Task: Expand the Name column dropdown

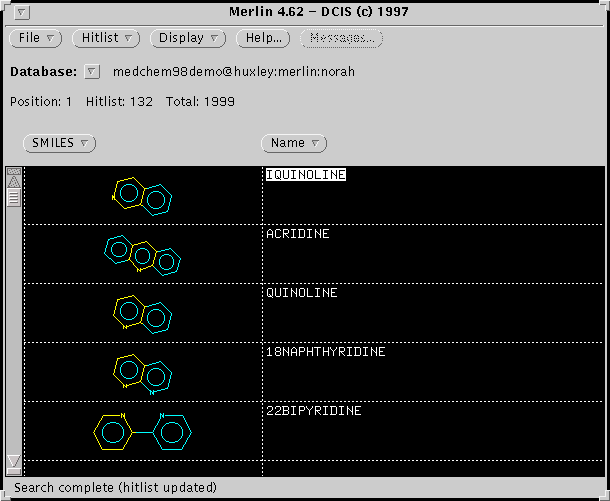Action: click(294, 143)
